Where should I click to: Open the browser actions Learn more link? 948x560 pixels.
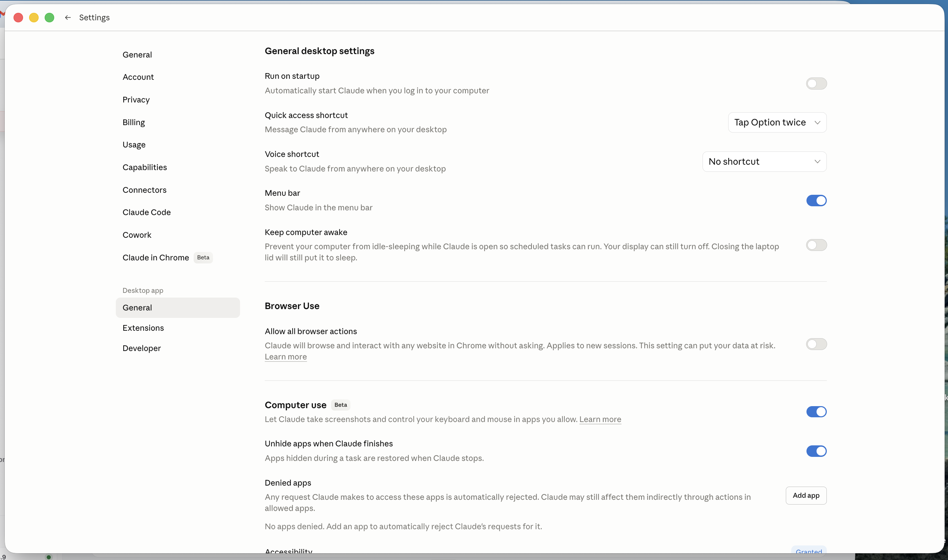coord(285,357)
